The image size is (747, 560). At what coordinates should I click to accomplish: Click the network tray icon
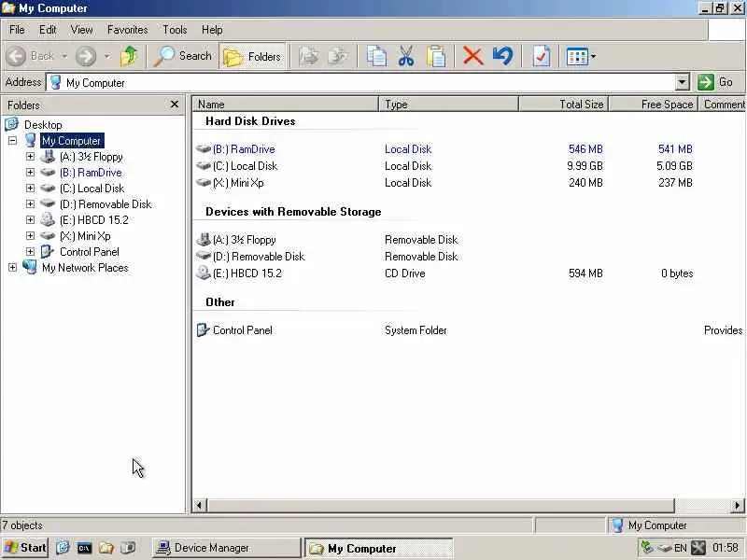point(647,548)
